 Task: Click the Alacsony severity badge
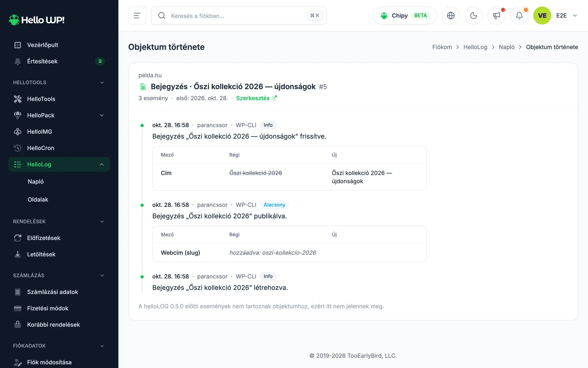[x=274, y=205]
